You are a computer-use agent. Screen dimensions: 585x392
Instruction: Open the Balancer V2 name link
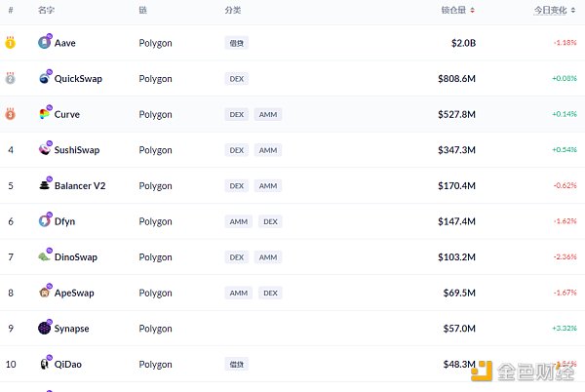(x=80, y=185)
